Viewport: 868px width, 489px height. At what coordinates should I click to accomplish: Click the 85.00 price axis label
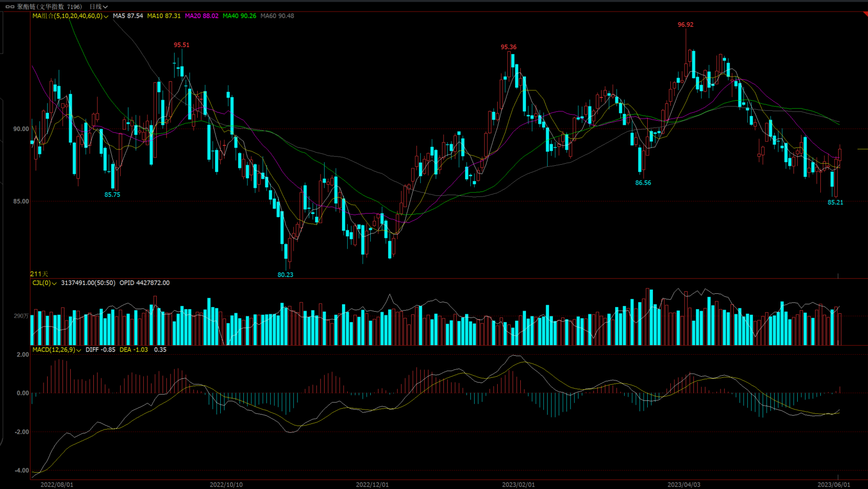(x=21, y=201)
